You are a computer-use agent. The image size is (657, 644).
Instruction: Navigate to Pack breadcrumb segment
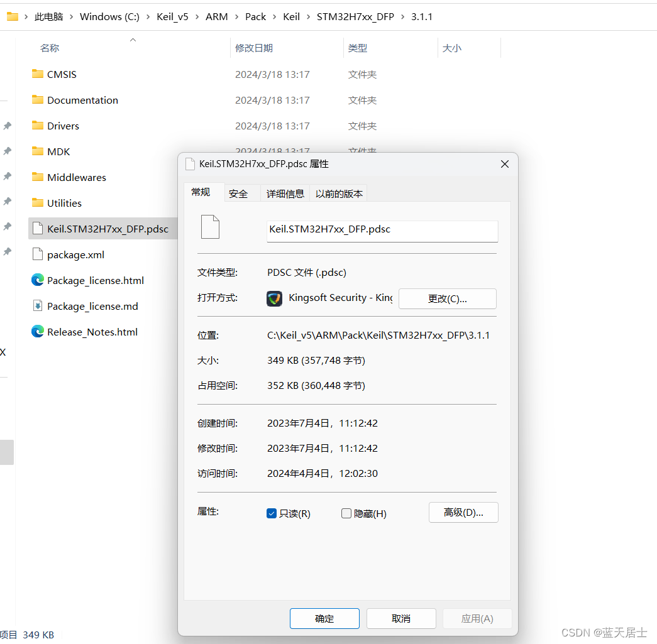pos(256,17)
